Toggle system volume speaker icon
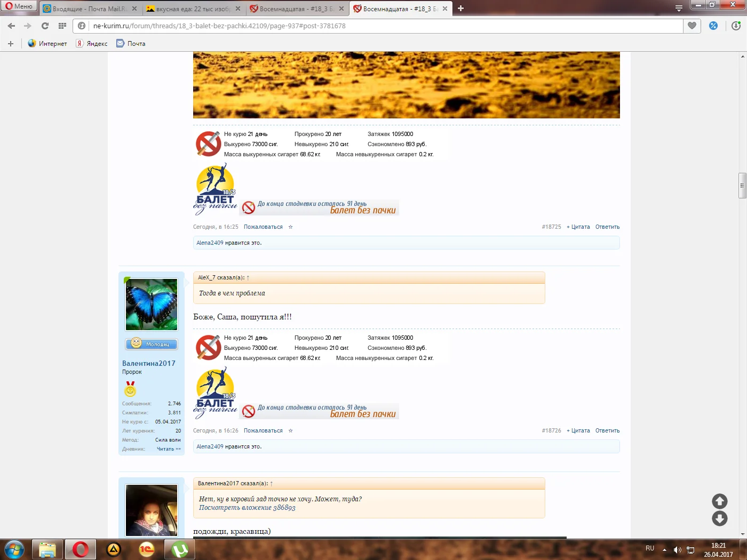Image resolution: width=747 pixels, height=560 pixels. 677,549
